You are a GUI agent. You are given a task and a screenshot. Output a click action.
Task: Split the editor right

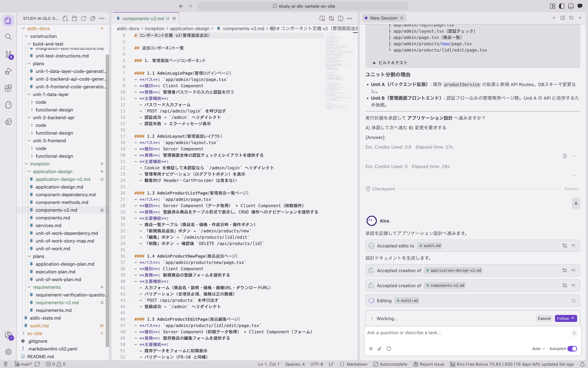click(340, 19)
